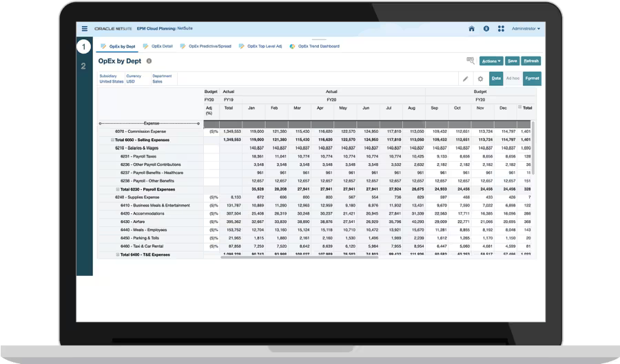Open the Actions dropdown menu
The width and height of the screenshot is (620, 364).
(x=490, y=61)
